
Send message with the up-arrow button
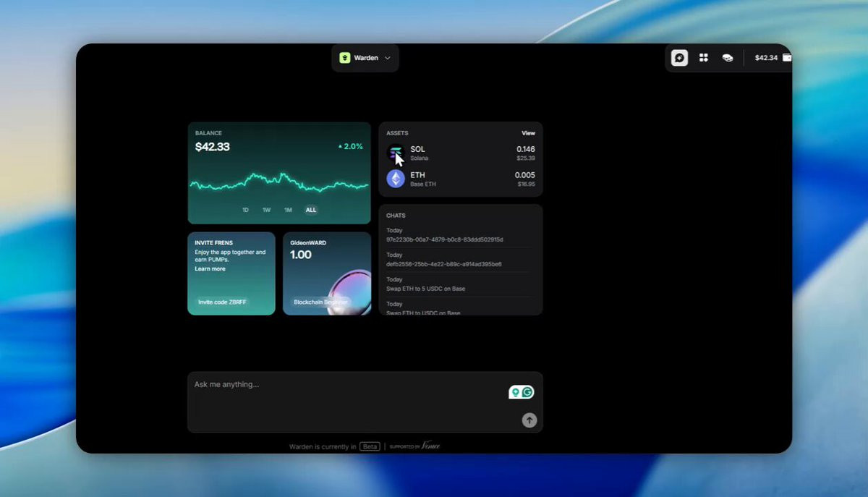529,420
